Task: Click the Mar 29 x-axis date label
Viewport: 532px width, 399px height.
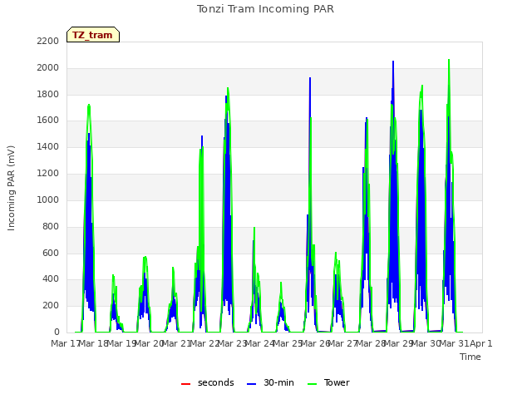Action: 399,343
